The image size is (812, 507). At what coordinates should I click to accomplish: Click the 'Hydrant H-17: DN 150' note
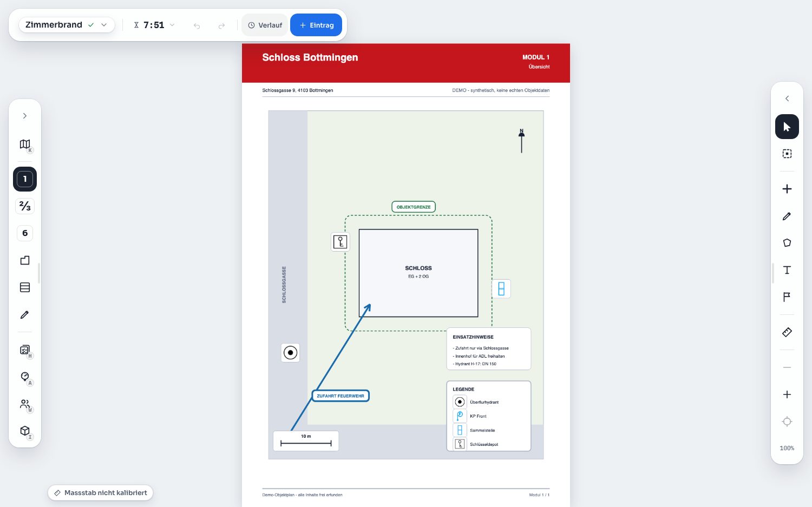pyautogui.click(x=475, y=364)
